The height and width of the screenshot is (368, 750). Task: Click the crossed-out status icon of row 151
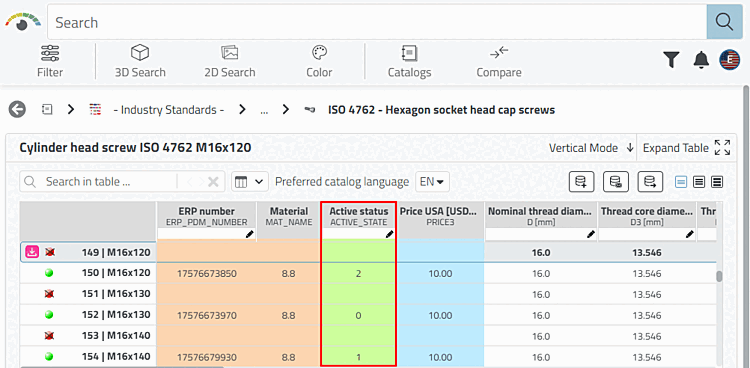49,294
